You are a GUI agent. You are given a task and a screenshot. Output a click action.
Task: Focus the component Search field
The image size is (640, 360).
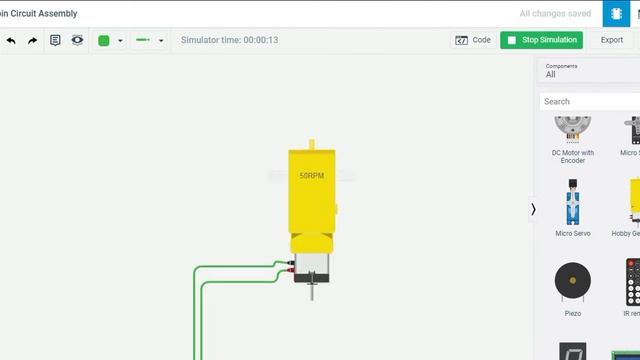[590, 102]
